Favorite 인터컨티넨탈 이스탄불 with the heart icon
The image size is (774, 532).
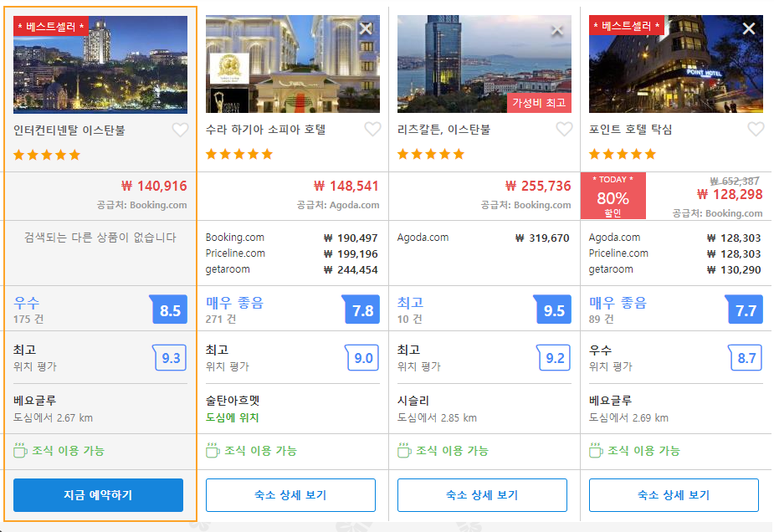[x=180, y=130]
